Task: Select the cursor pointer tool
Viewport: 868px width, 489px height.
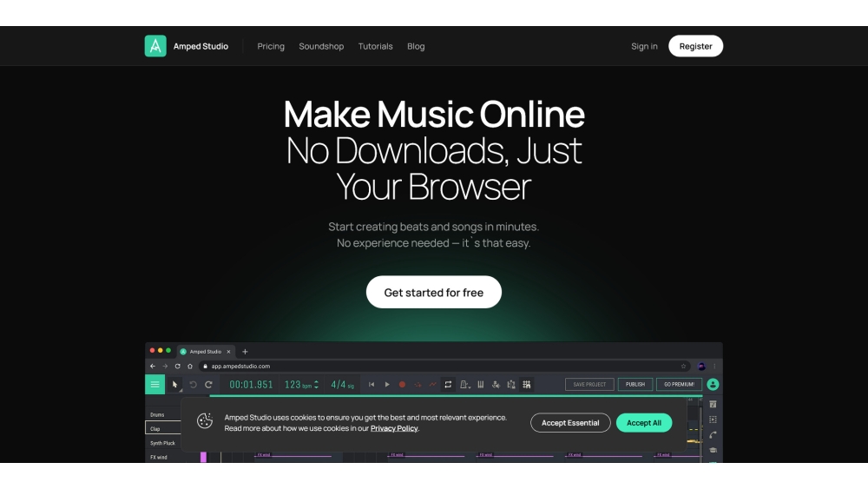Action: point(174,384)
